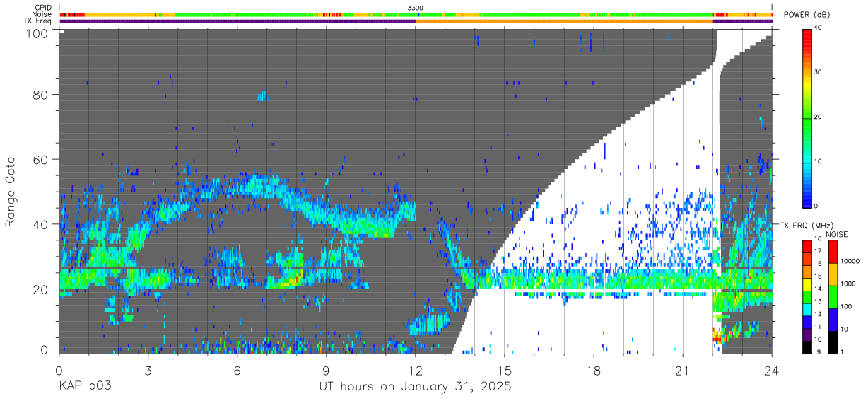Click the y-axis tick label '20'
Image resolution: width=868 pixels, height=401 pixels.
click(x=40, y=289)
